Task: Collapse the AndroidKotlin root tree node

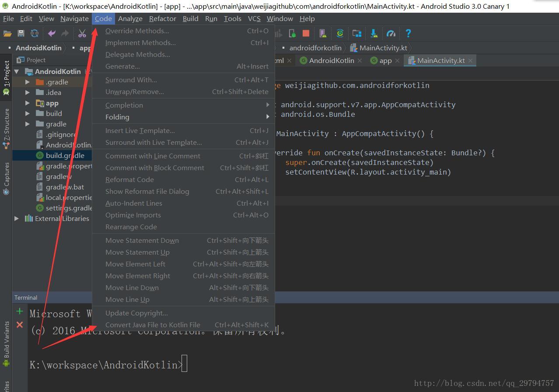Action: (17, 71)
